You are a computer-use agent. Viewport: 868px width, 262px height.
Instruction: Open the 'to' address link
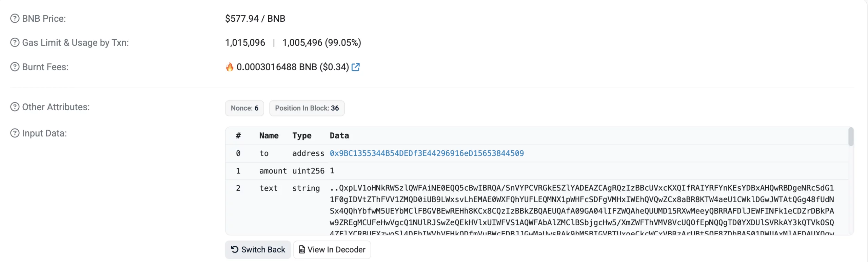pos(427,153)
